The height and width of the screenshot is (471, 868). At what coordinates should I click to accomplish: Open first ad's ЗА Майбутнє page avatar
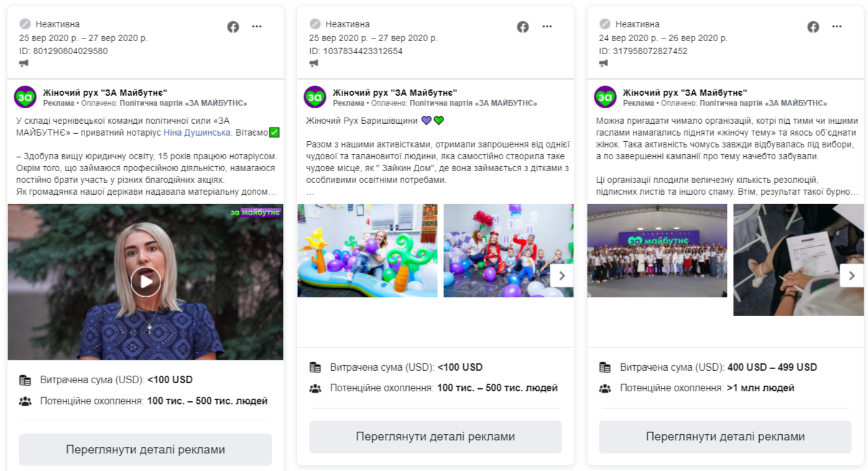click(x=25, y=97)
